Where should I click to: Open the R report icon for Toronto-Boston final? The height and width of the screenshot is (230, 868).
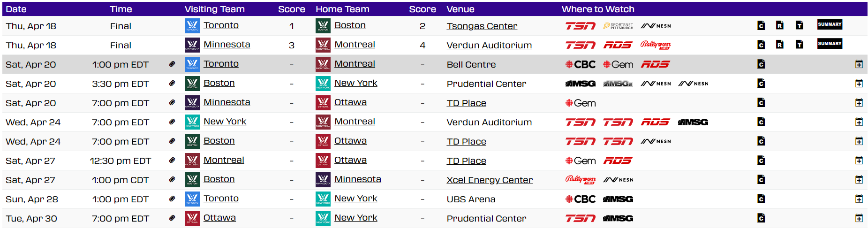click(x=779, y=26)
